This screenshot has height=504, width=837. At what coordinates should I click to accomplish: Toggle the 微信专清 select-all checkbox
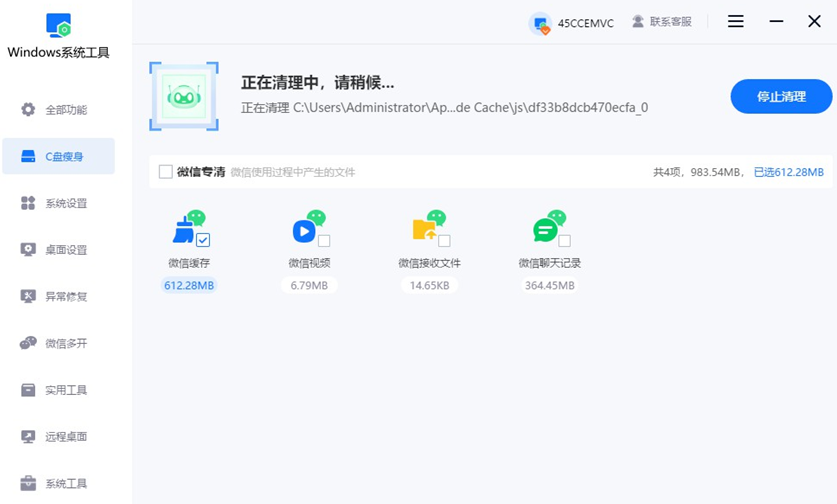(165, 171)
